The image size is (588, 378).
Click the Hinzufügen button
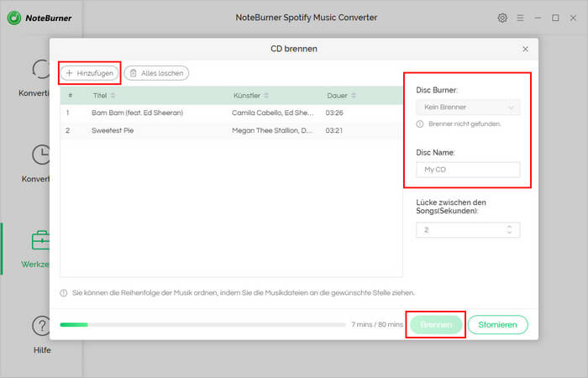90,73
